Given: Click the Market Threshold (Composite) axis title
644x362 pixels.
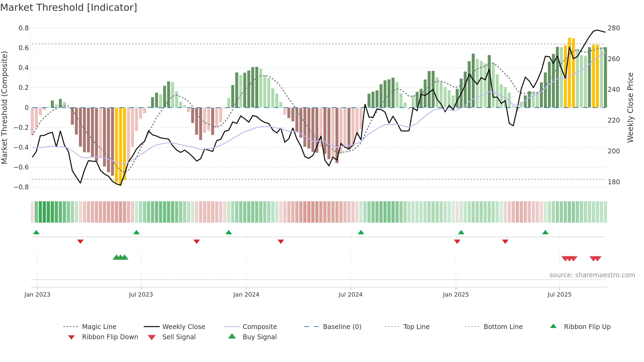Looking at the screenshot, I should (x=4, y=108).
